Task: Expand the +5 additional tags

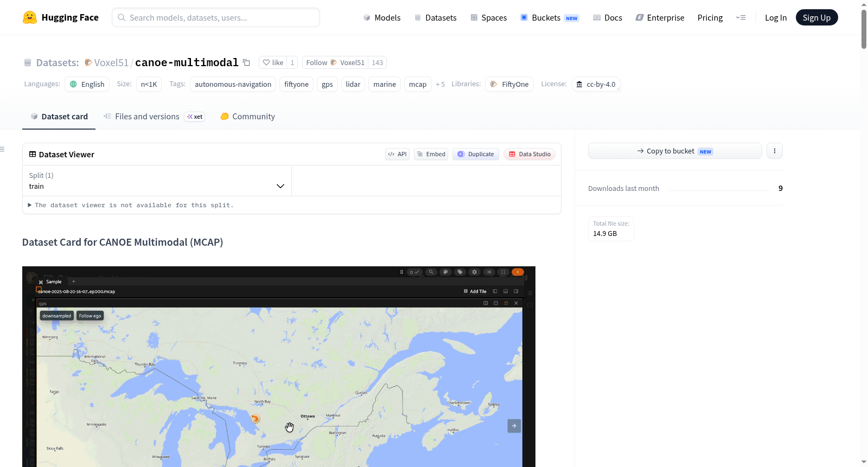Action: point(441,84)
